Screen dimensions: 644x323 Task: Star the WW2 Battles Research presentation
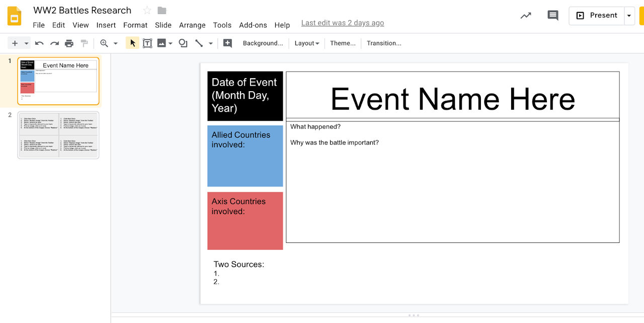147,11
